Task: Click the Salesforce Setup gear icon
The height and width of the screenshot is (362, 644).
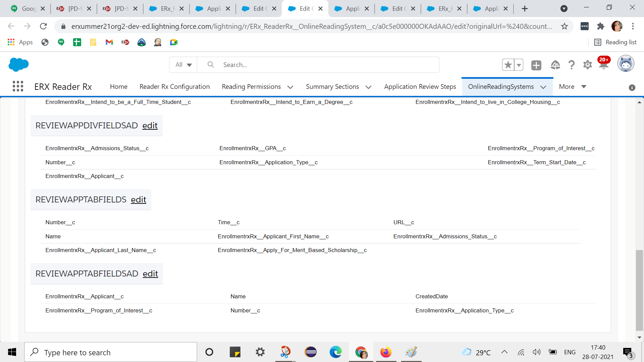Action: (x=587, y=65)
